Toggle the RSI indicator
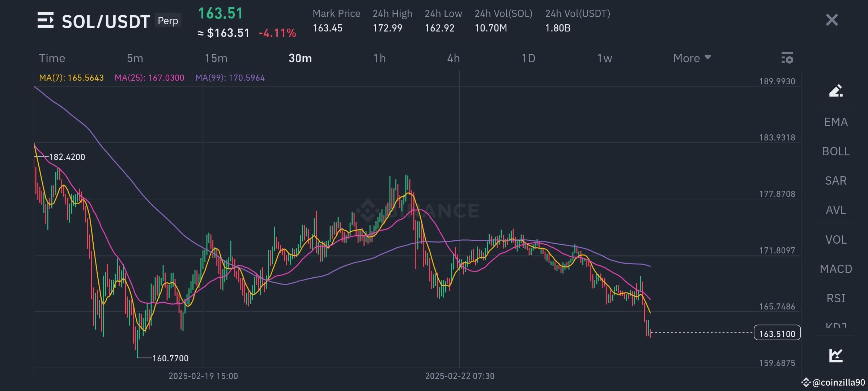Image resolution: width=868 pixels, height=391 pixels. pyautogui.click(x=836, y=298)
